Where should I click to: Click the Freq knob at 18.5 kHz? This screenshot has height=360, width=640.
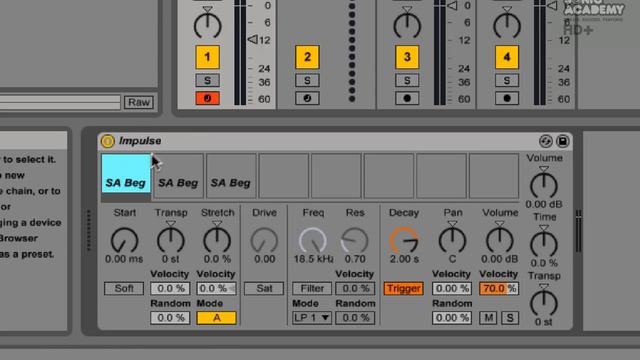[x=313, y=240]
